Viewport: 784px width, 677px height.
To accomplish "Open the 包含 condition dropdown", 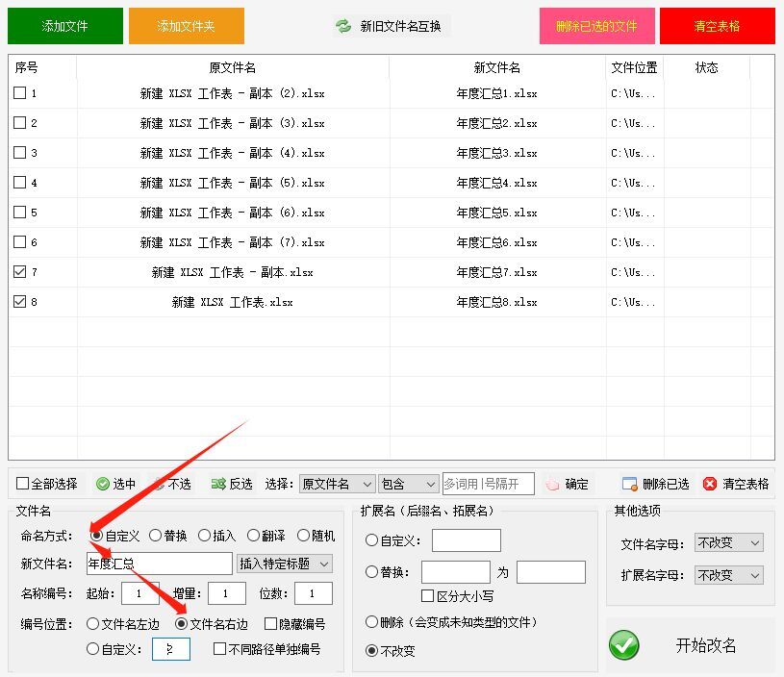I will 409,484.
